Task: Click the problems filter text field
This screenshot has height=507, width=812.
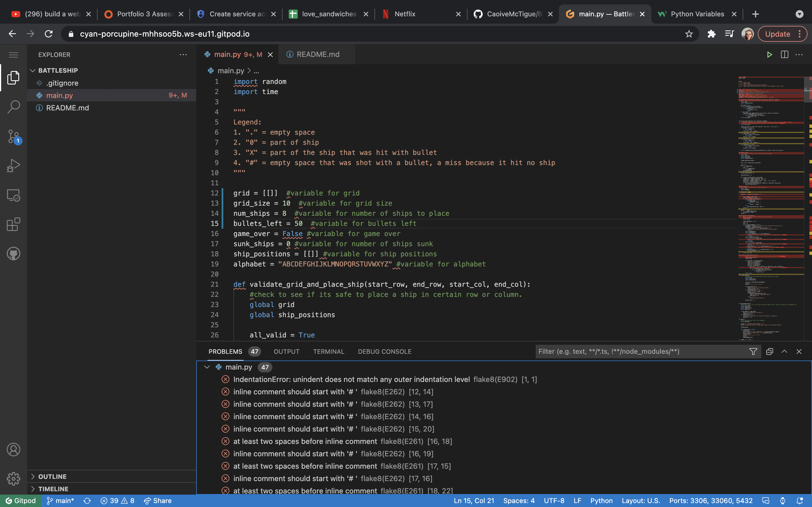Action: click(x=637, y=352)
